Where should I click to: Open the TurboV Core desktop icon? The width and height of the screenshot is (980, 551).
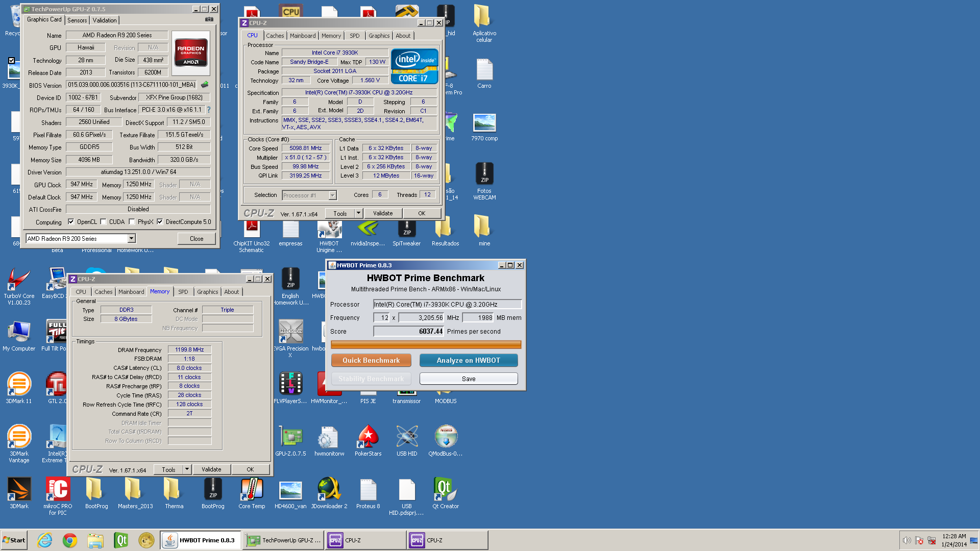coord(19,286)
